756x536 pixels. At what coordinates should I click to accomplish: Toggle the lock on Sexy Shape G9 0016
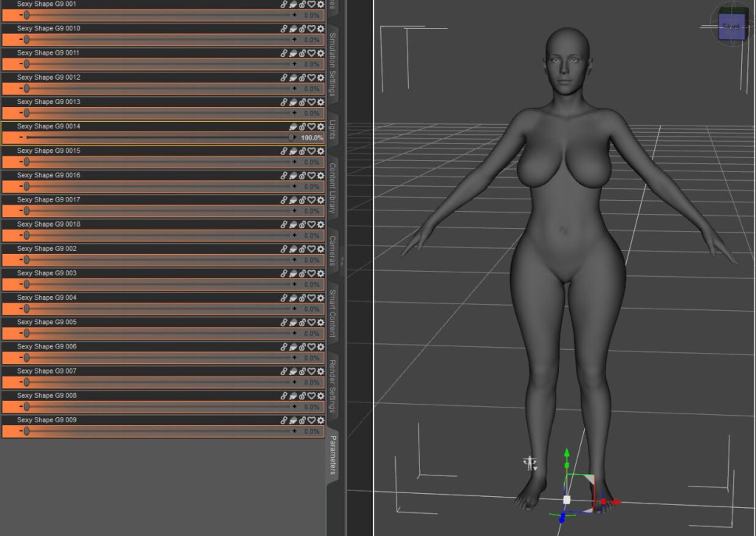(x=302, y=176)
